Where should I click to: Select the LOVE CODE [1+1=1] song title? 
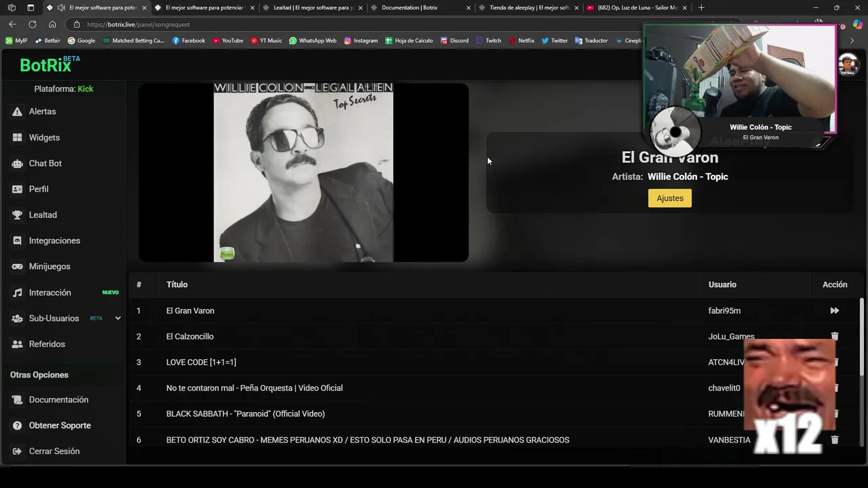[x=201, y=363]
